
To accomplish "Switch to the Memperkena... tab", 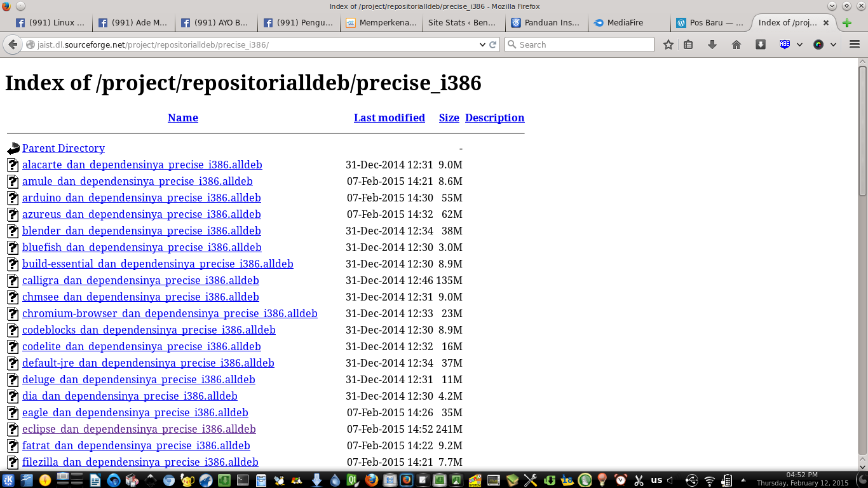I will click(381, 22).
